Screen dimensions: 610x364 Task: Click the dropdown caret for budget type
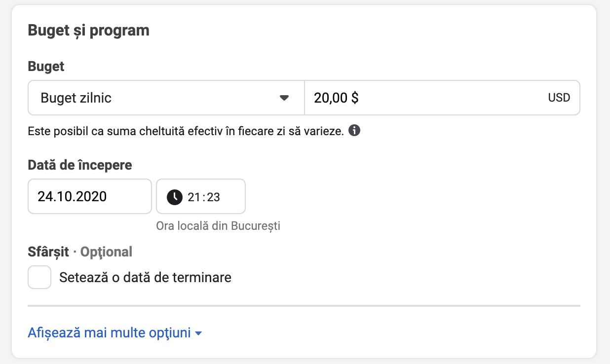284,98
